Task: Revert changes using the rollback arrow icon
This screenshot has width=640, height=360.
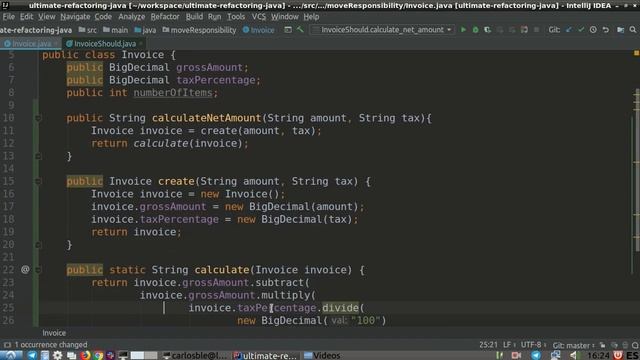Action: (x=606, y=30)
